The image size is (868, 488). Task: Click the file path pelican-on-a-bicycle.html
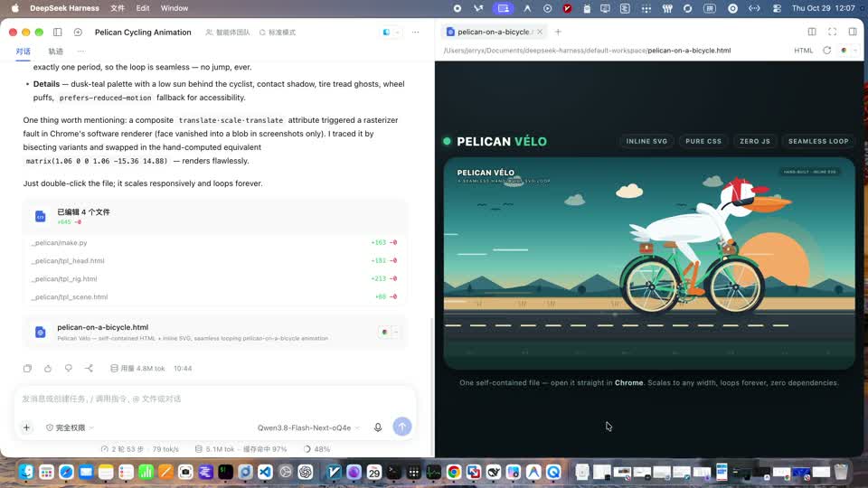[x=689, y=51]
